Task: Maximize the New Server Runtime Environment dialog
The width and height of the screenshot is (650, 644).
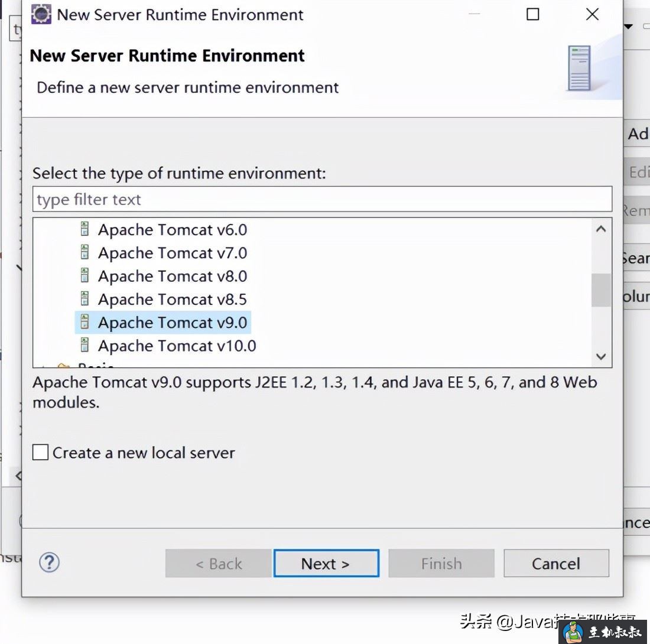Action: click(x=532, y=14)
